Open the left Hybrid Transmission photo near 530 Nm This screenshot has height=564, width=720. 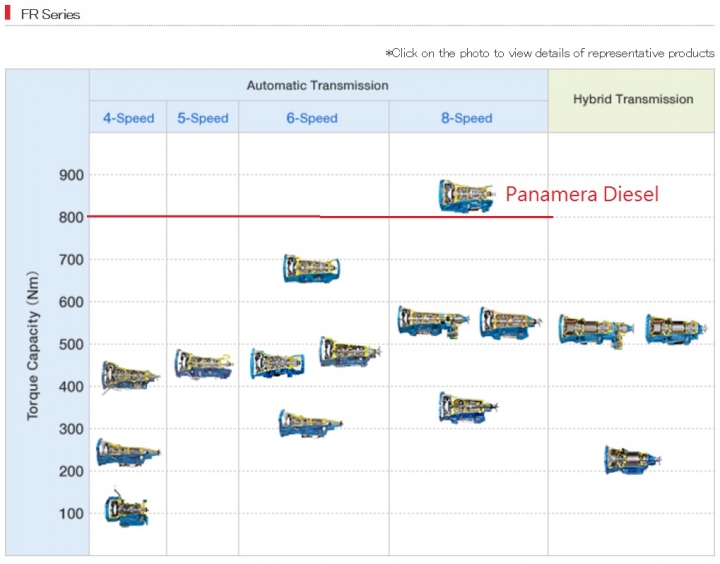(596, 331)
